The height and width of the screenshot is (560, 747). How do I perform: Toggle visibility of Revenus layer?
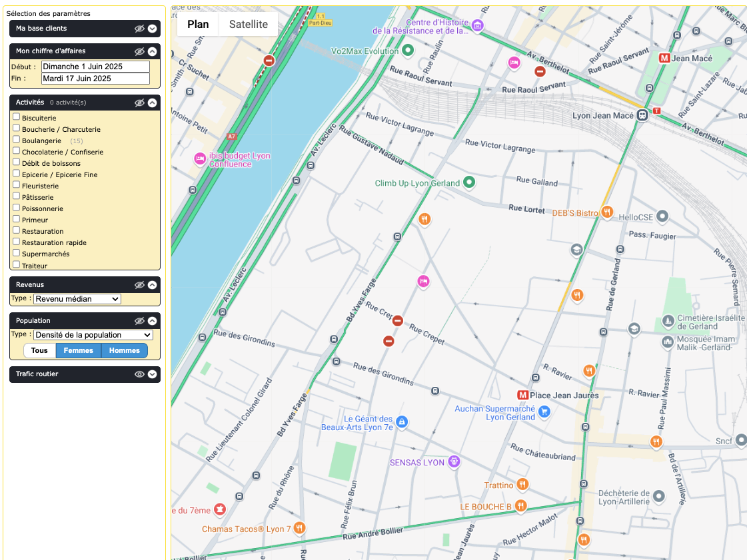(x=139, y=285)
